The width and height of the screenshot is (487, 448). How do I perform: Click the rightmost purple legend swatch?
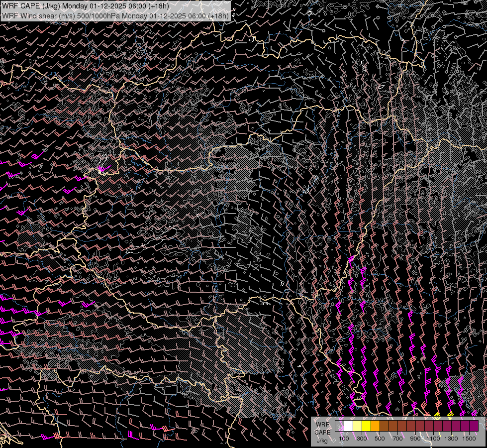[474, 426]
